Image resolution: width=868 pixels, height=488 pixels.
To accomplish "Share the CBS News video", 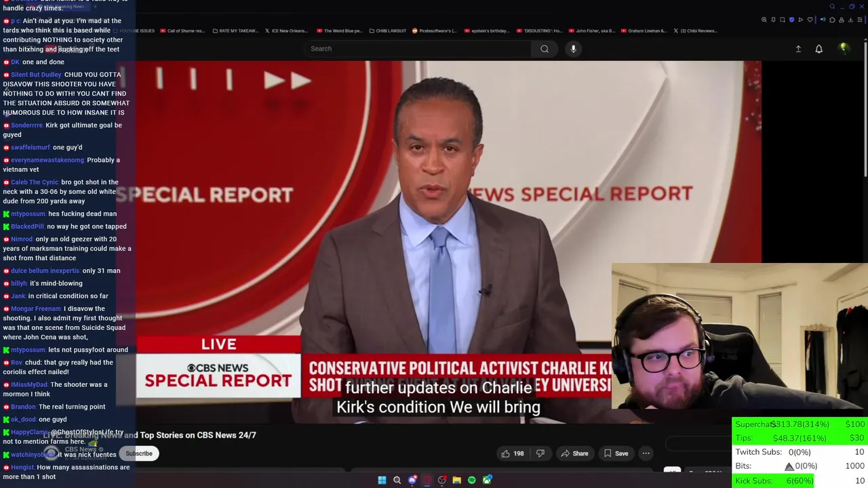I will (x=574, y=453).
